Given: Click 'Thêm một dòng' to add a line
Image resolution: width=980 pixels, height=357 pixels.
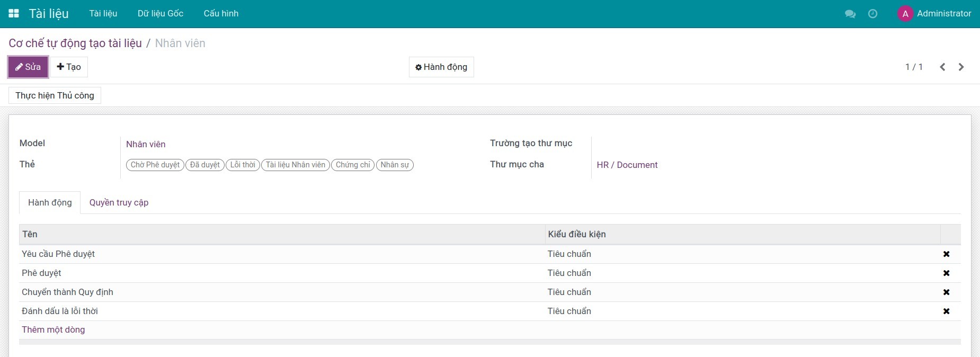Looking at the screenshot, I should point(53,330).
